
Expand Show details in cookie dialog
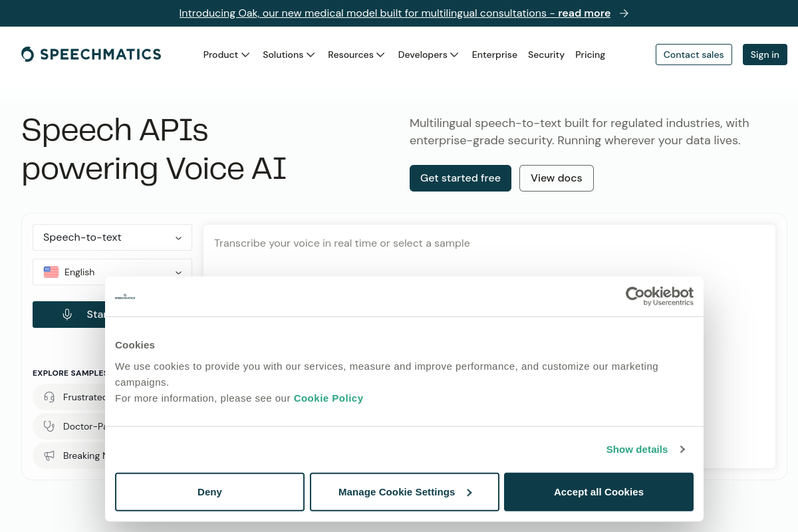(x=646, y=450)
